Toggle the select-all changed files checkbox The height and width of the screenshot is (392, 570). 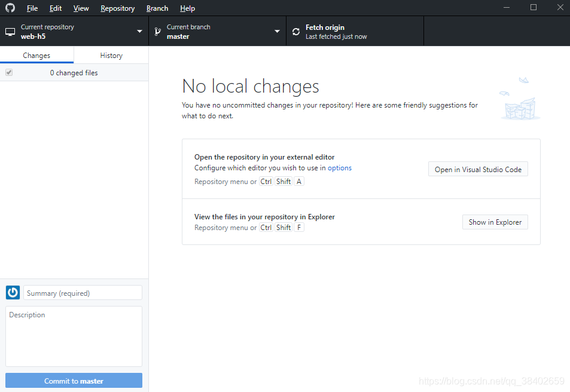9,72
